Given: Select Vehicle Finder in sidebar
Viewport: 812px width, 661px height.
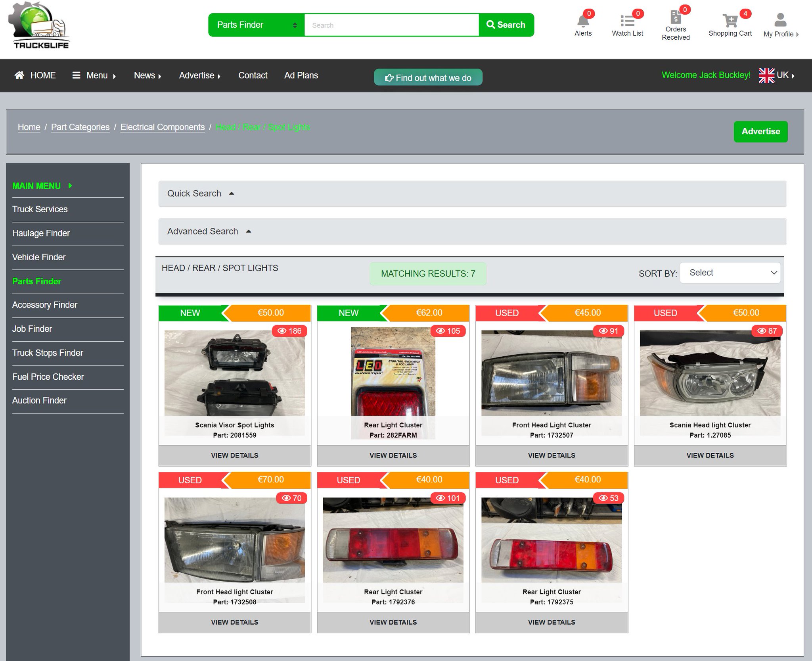Looking at the screenshot, I should click(39, 257).
